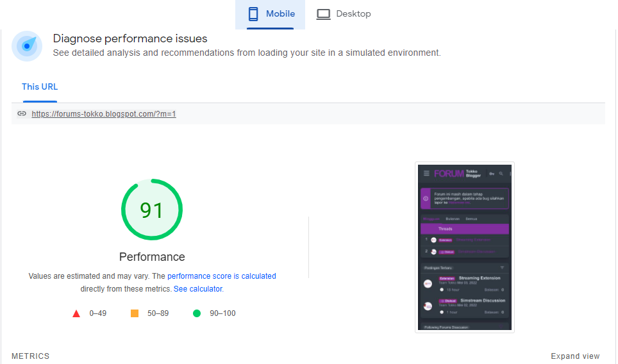
Task: Click search icon in site preview
Action: tap(501, 173)
